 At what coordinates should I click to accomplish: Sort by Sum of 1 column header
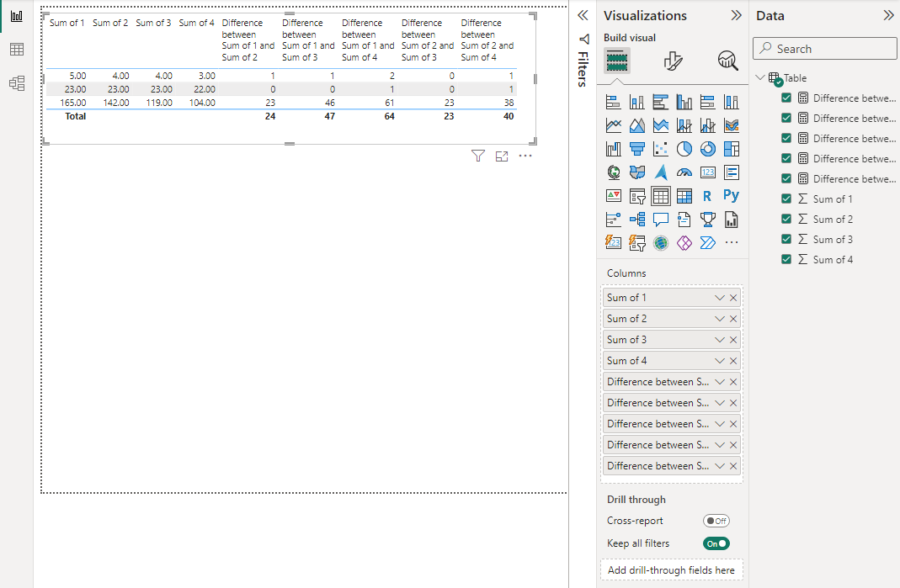[67, 23]
